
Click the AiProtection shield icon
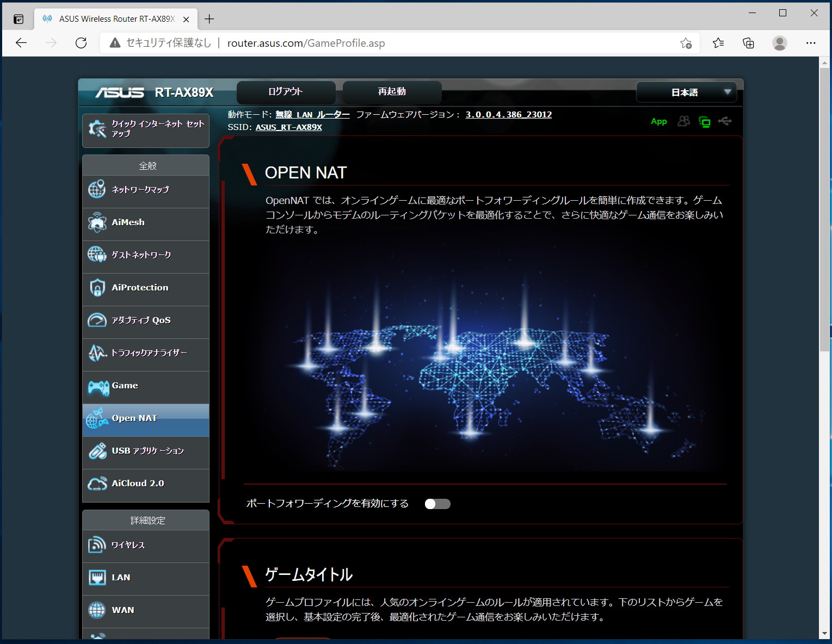(x=97, y=287)
